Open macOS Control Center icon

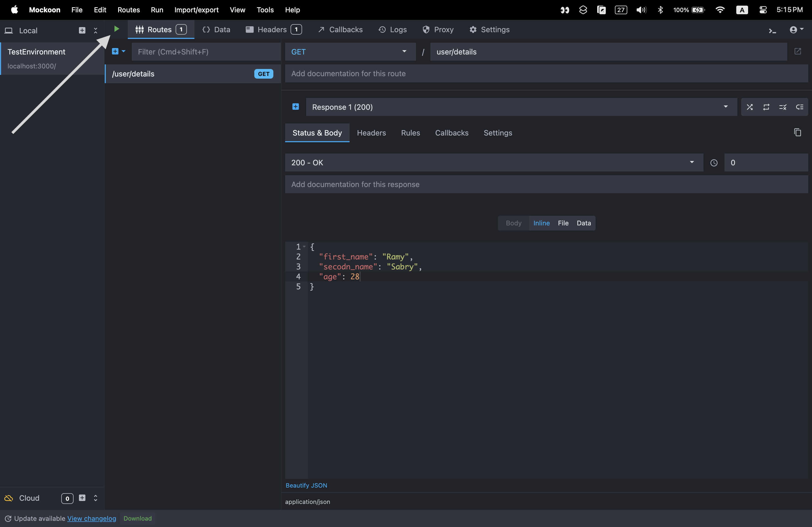tap(763, 10)
